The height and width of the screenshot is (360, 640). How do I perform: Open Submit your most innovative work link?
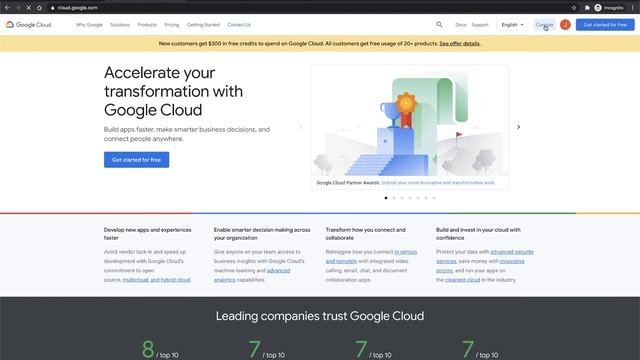coord(438,183)
